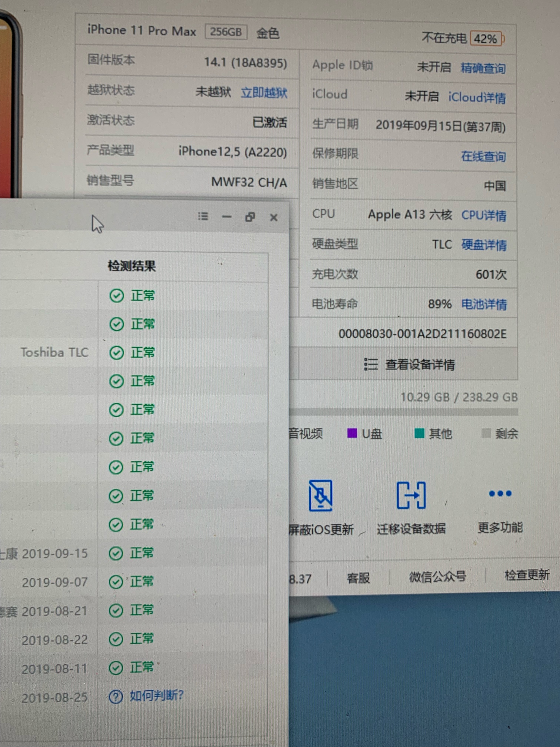Click the 正常 checkmark in the Toshiba TLC row
This screenshot has width=560, height=747.
pyautogui.click(x=117, y=353)
